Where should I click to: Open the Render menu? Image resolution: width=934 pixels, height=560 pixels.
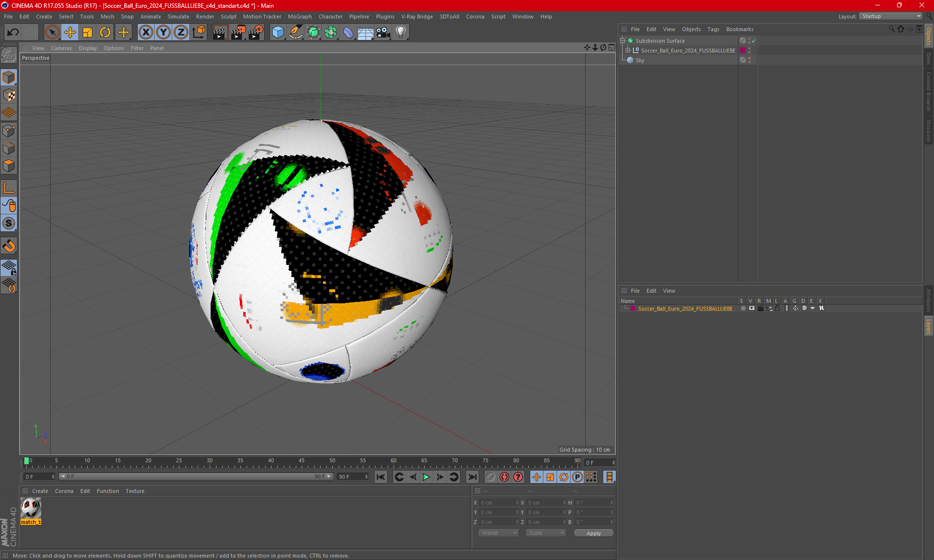[x=205, y=17]
